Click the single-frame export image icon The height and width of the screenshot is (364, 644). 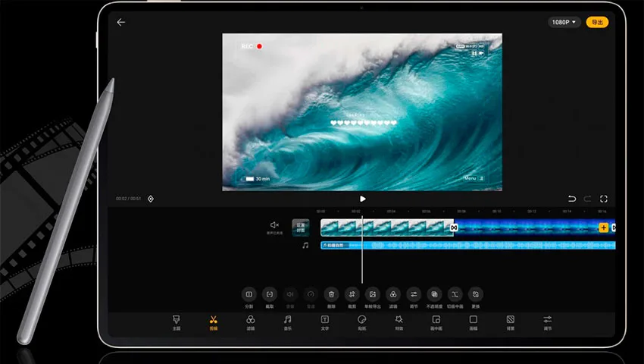pos(373,294)
